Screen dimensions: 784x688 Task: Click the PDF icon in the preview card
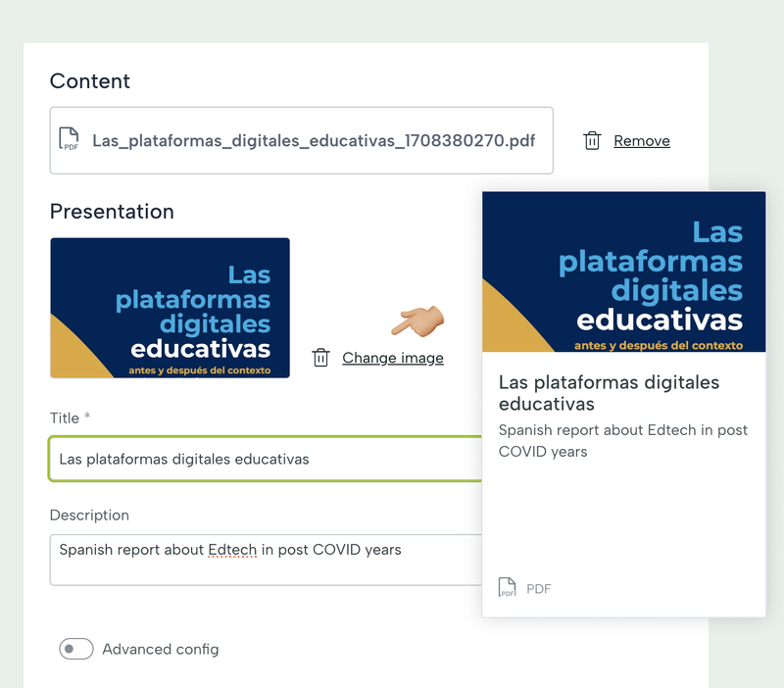(507, 588)
